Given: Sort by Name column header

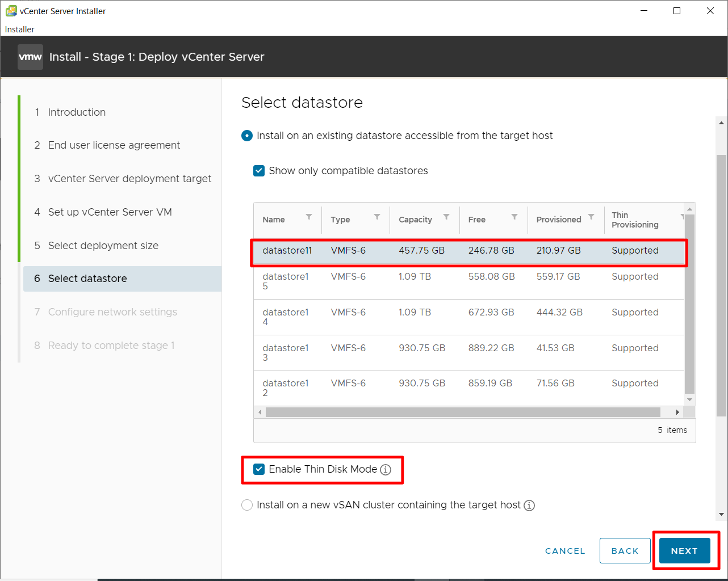Looking at the screenshot, I should (x=274, y=220).
